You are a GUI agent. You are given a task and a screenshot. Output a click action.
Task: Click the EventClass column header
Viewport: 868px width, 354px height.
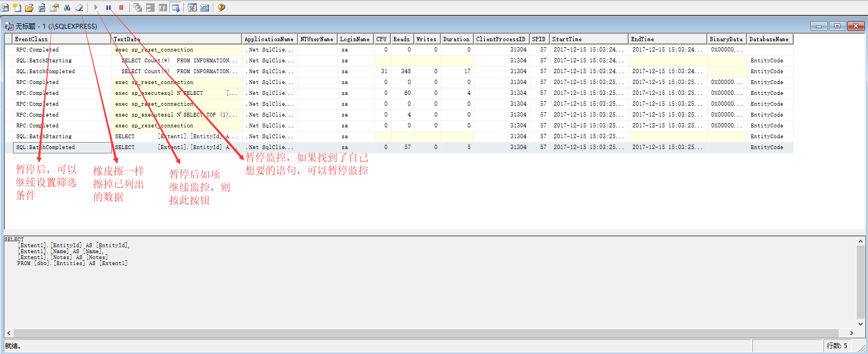tap(61, 39)
